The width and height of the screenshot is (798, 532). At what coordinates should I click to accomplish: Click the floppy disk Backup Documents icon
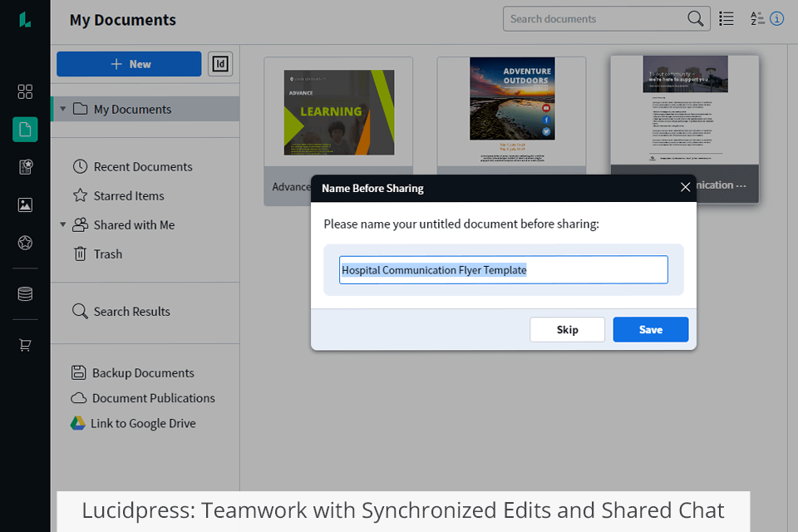[78, 372]
